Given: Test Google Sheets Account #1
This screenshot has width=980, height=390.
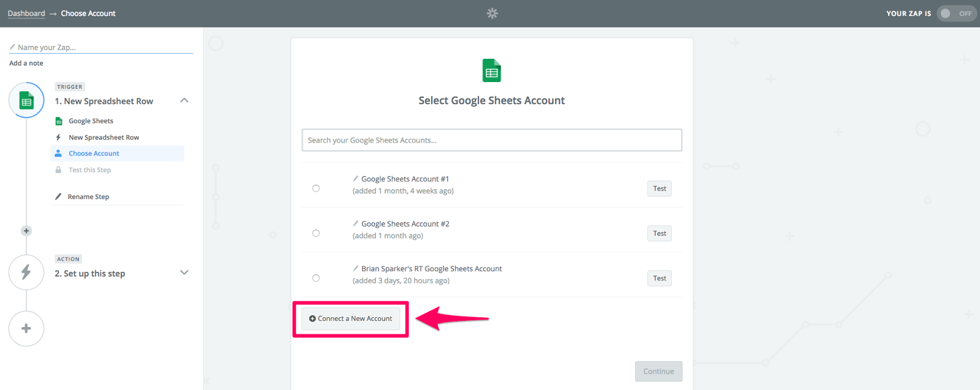Looking at the screenshot, I should point(660,189).
